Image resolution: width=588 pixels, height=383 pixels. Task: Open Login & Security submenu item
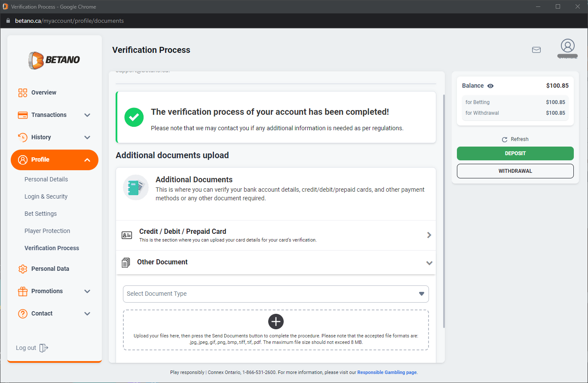pos(46,196)
